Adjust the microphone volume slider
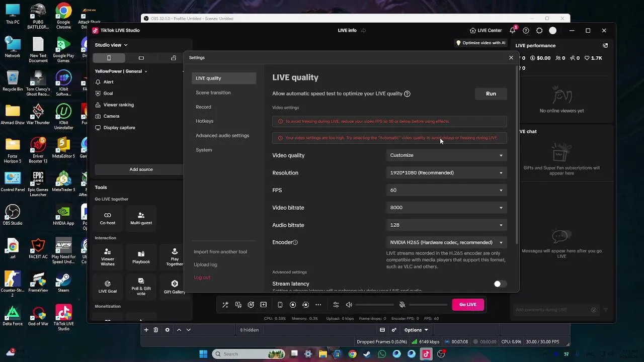The width and height of the screenshot is (644, 362). coord(428,305)
